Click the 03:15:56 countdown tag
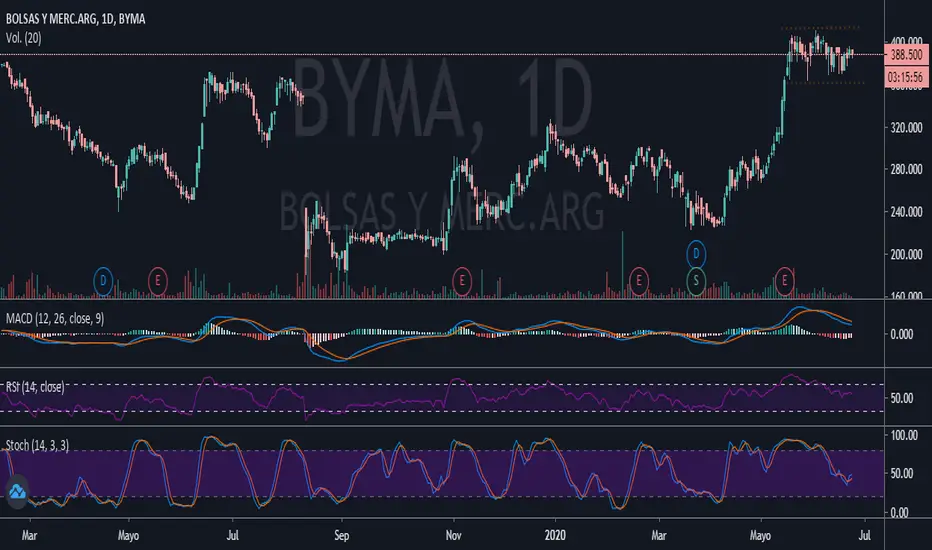The height and width of the screenshot is (550, 932). coord(906,77)
